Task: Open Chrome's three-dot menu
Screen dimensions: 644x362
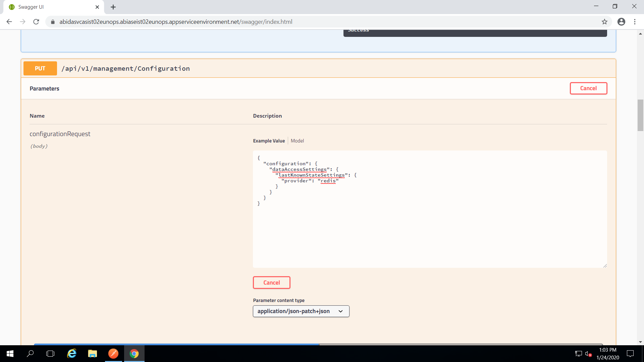Action: (x=635, y=22)
